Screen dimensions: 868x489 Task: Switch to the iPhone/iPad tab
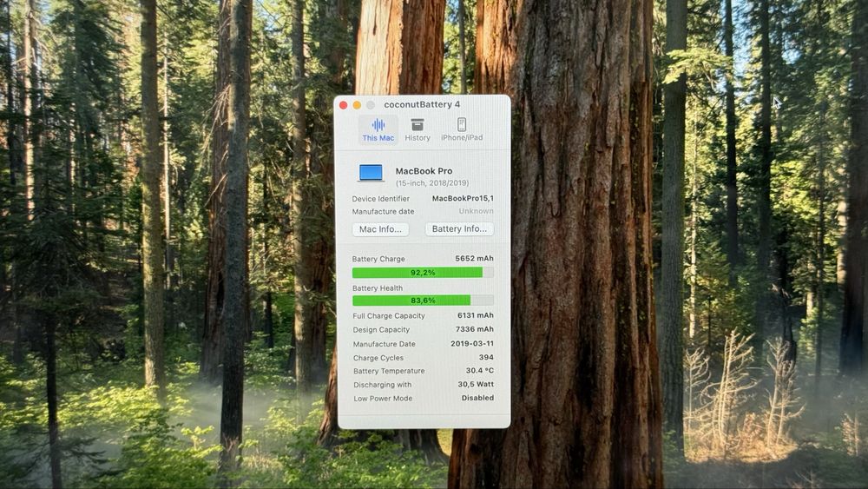462,130
